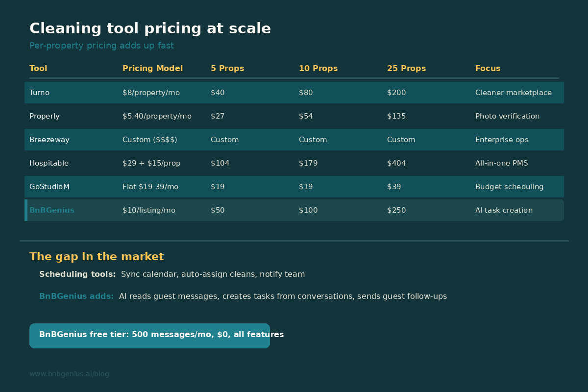The height and width of the screenshot is (392, 588).
Task: Click Properly's $54 price cell
Action: [306, 116]
